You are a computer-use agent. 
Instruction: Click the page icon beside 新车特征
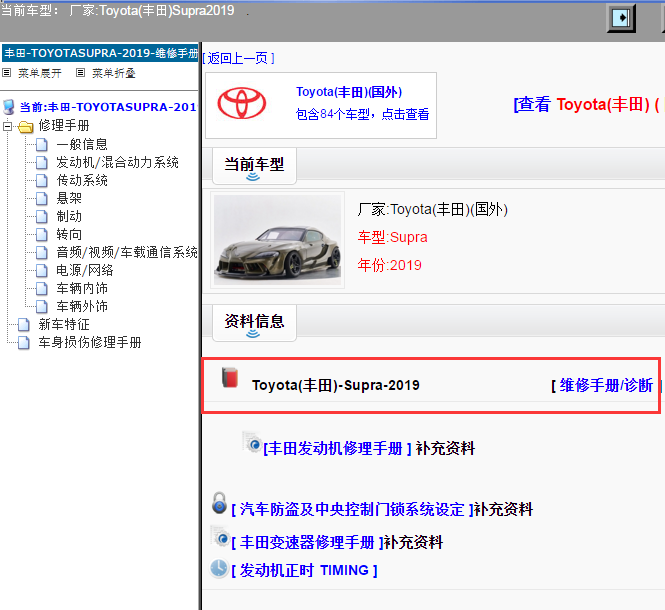(x=24, y=325)
